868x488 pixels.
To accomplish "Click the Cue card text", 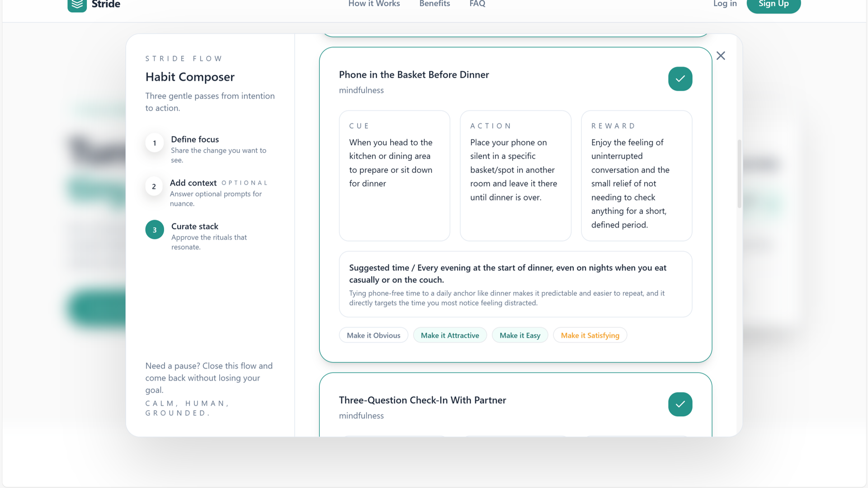I will [391, 163].
